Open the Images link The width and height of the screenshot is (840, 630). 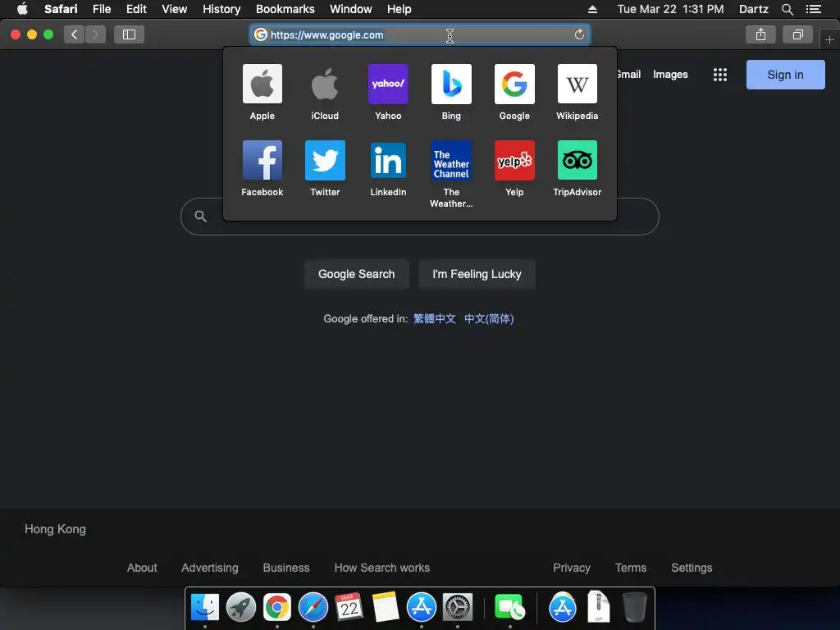coord(670,75)
